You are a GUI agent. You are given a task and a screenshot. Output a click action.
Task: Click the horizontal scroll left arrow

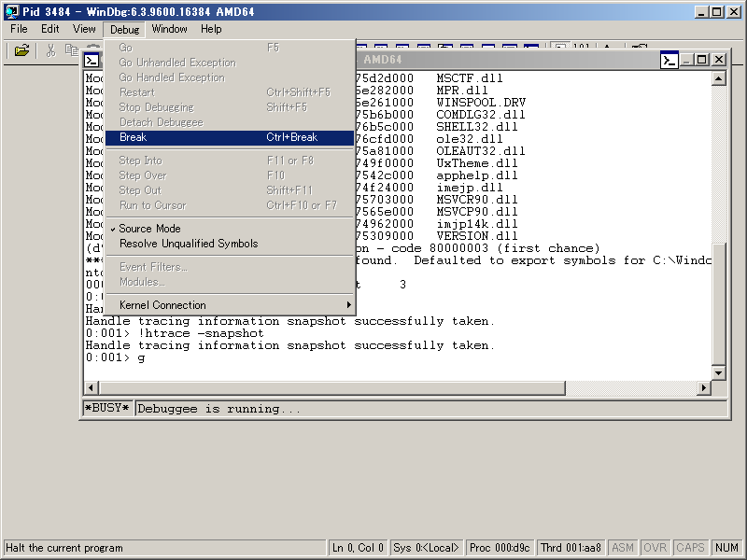92,388
